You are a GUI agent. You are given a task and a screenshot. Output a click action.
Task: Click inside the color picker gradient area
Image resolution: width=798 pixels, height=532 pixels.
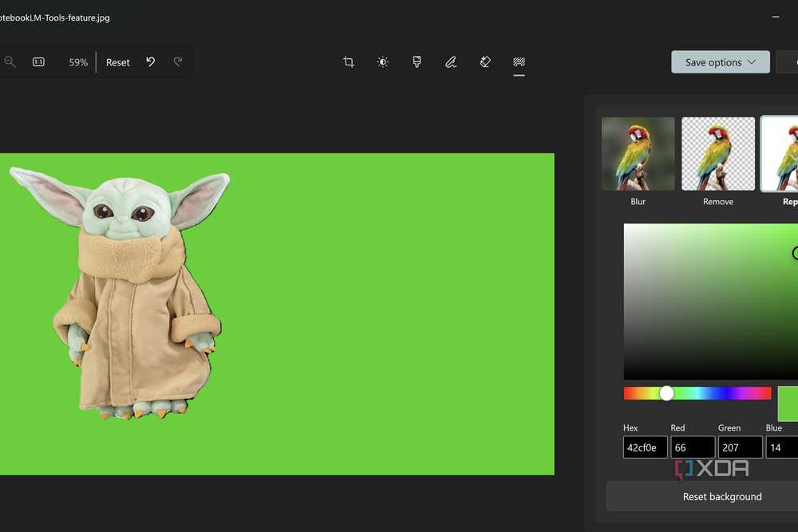711,301
